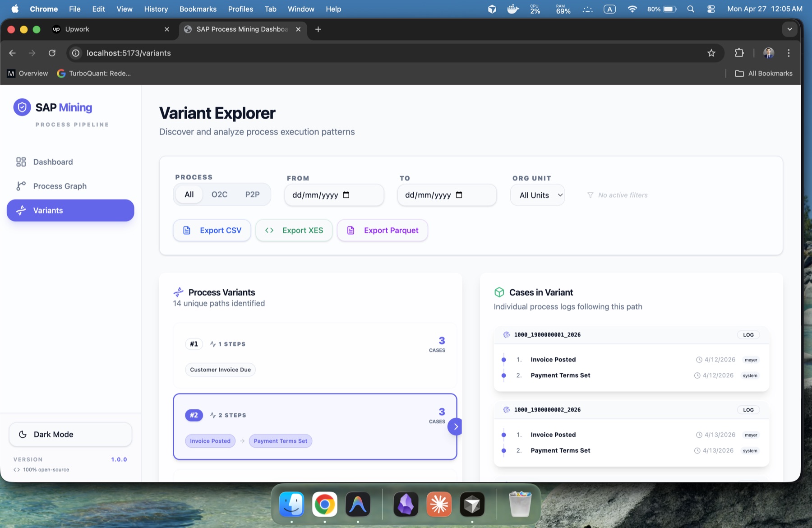The width and height of the screenshot is (812, 528).
Task: Bookmark this page with star icon
Action: (711, 53)
